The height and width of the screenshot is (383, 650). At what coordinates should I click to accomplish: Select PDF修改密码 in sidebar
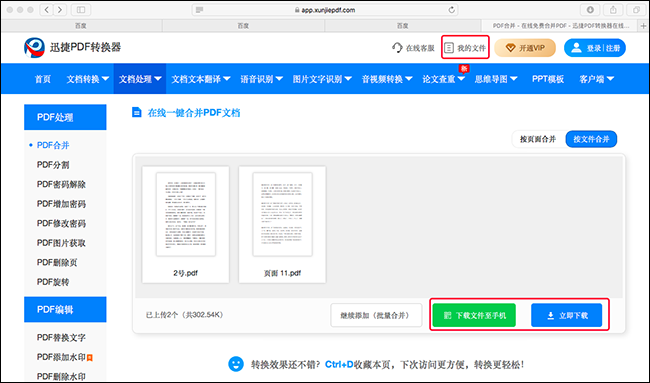click(x=61, y=223)
